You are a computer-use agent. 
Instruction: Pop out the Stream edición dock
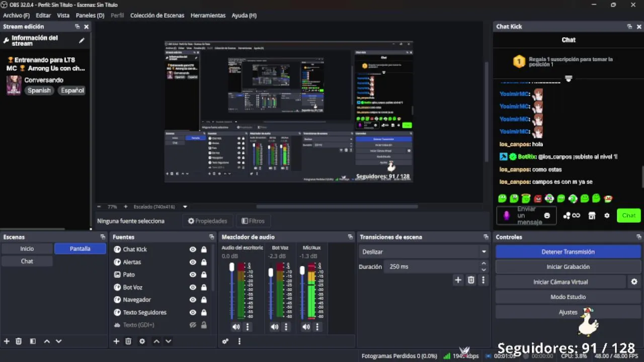click(x=77, y=27)
